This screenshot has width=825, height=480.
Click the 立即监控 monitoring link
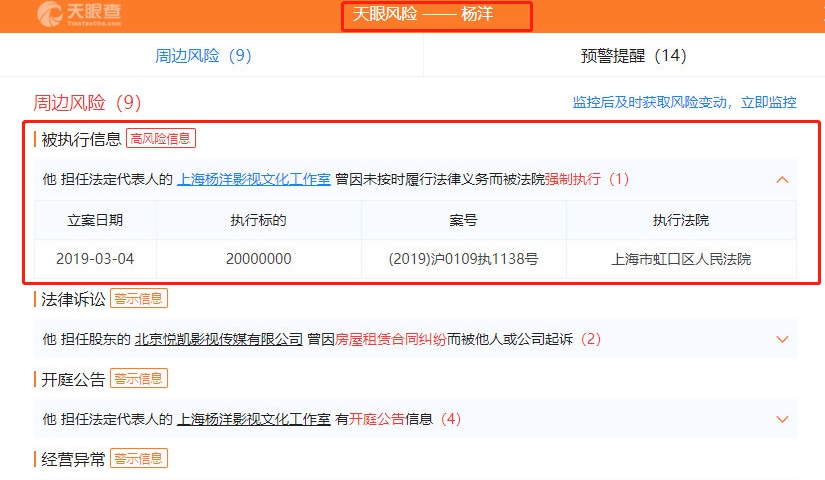tap(766, 102)
